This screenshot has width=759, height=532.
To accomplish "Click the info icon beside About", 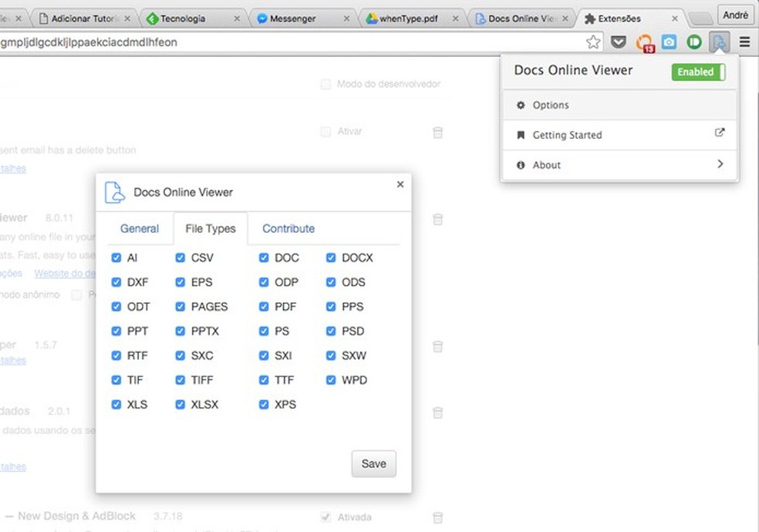I will point(521,165).
